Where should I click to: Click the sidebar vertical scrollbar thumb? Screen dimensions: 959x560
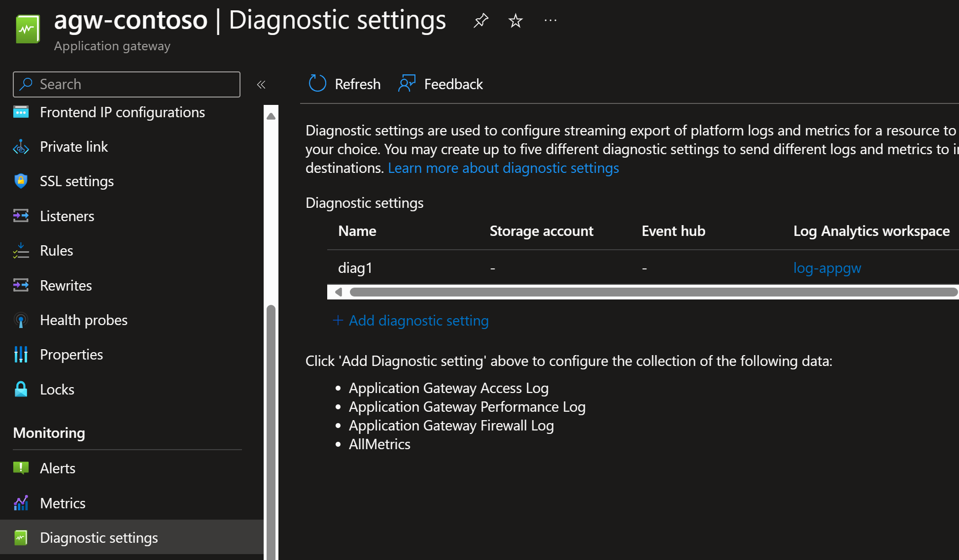(271, 432)
